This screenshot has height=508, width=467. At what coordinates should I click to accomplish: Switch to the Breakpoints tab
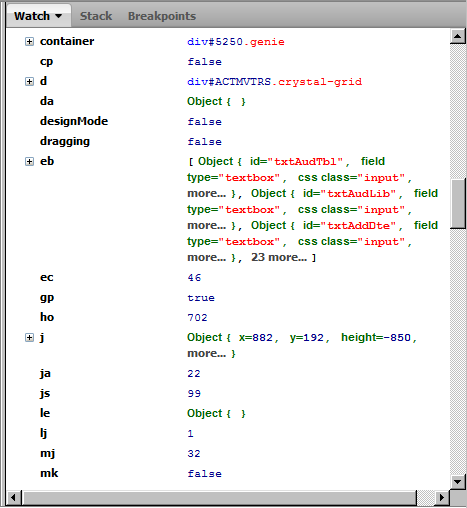[x=162, y=16]
